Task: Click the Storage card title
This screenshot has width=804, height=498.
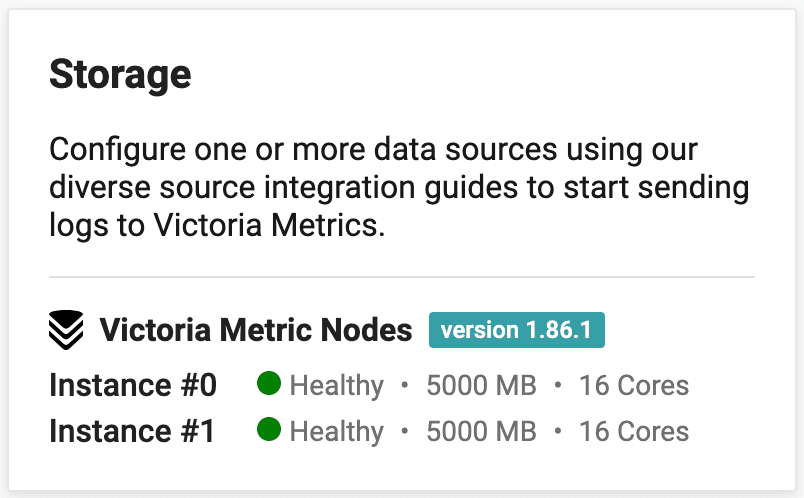Action: (120, 74)
